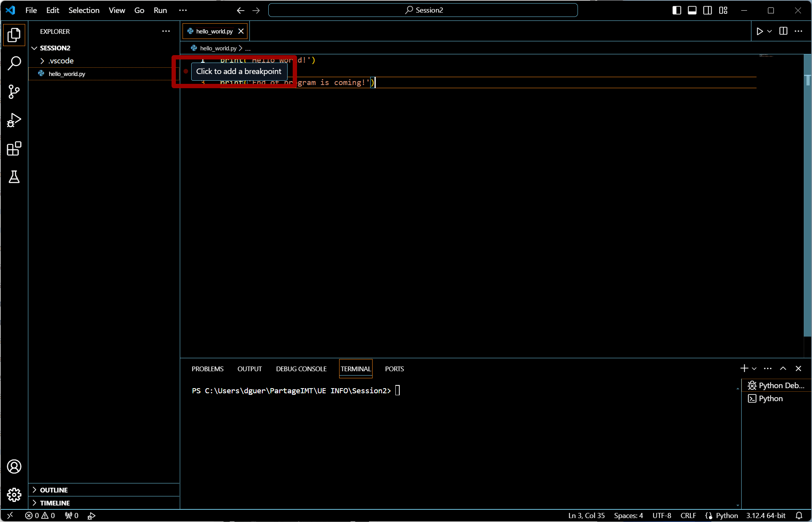Image resolution: width=812 pixels, height=522 pixels.
Task: Switch to the DEBUG CONSOLE tab
Action: tap(301, 369)
